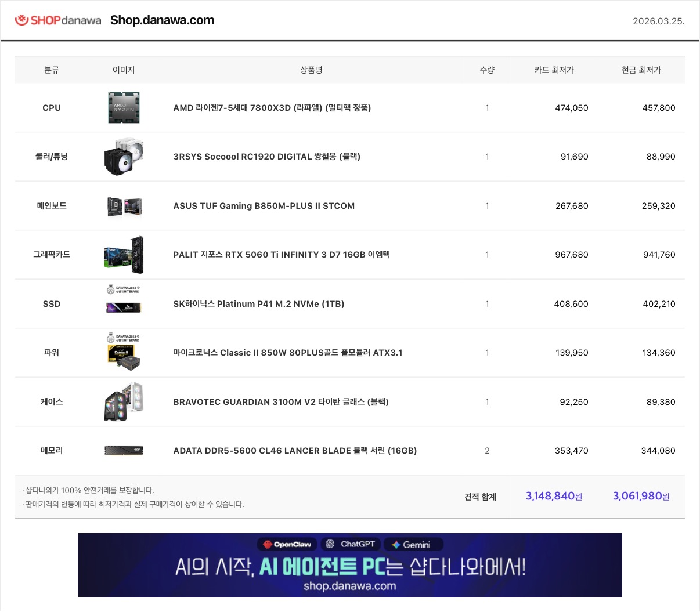Screen dimensions: 700x612
Task: Click total cash price 3,061,980원
Action: 641,496
